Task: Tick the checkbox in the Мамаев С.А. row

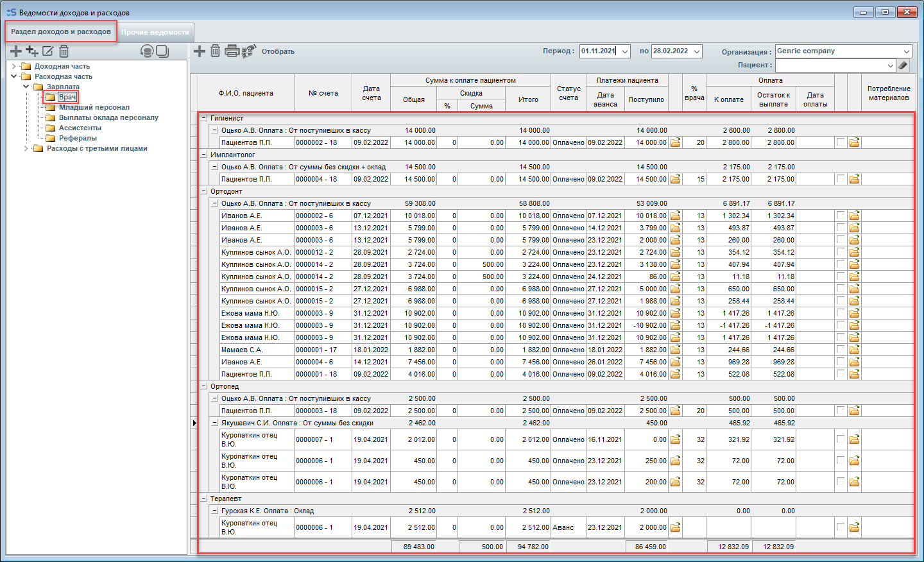Action: click(841, 350)
